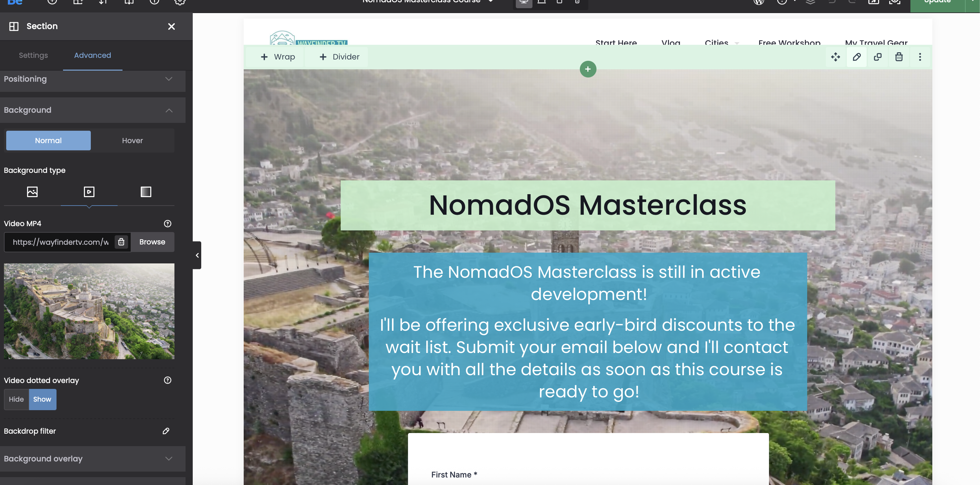Click the Wayfinder TV logo
Viewport: 980px width, 485px height.
tap(308, 38)
